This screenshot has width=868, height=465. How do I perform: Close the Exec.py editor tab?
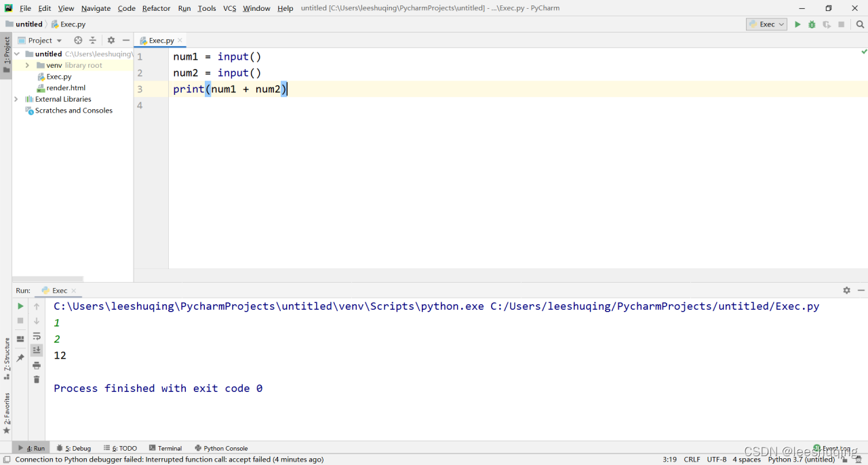(180, 41)
